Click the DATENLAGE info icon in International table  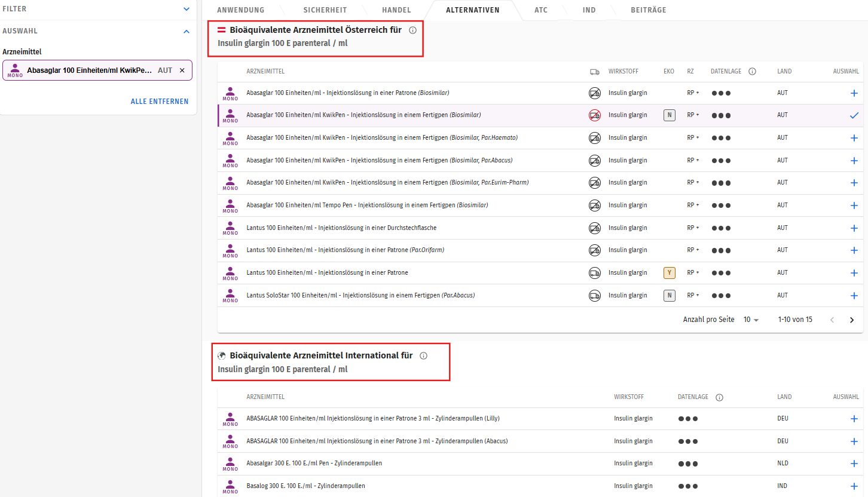pos(719,397)
